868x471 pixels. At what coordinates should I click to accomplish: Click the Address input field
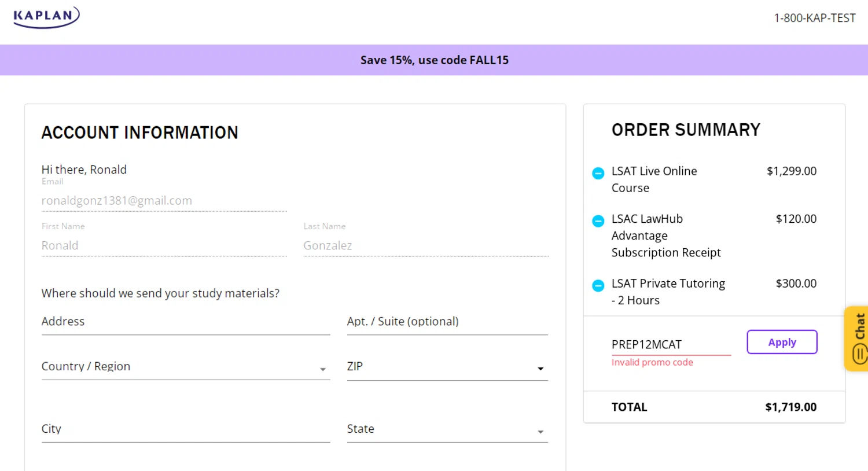186,322
